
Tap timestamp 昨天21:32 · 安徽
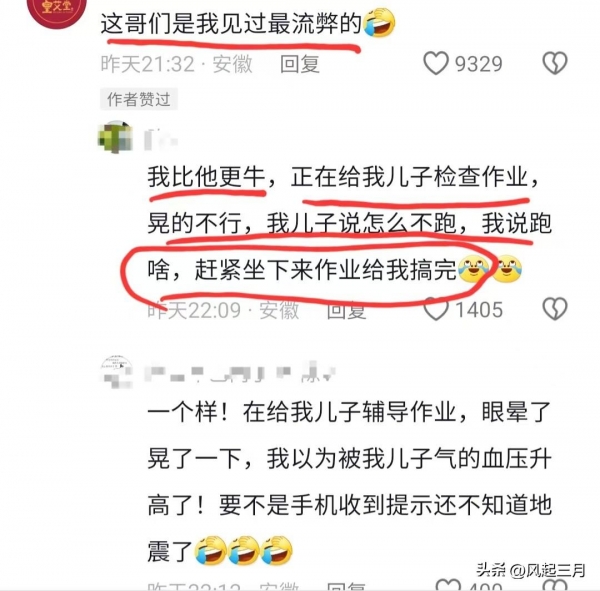click(x=177, y=64)
